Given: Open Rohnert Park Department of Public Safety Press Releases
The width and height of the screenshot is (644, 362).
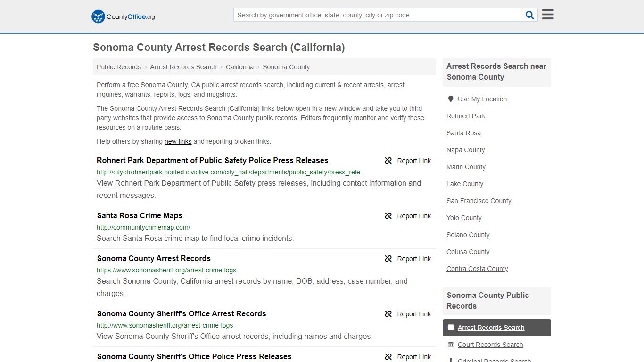Looking at the screenshot, I should pyautogui.click(x=213, y=160).
